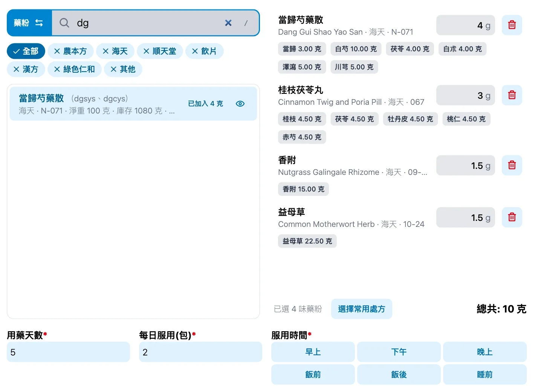The image size is (535, 392).
Task: Click the 香附 15.00 克 ingredient tag
Action: (304, 189)
